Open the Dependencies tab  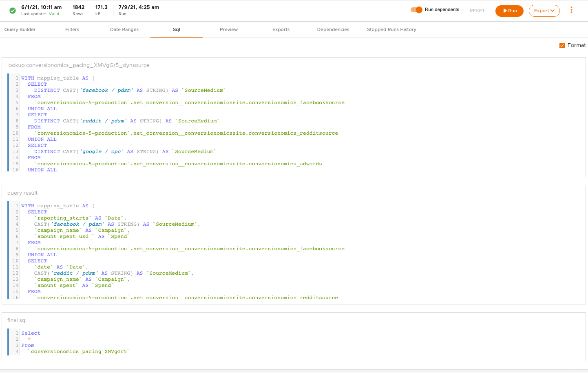pyautogui.click(x=333, y=29)
